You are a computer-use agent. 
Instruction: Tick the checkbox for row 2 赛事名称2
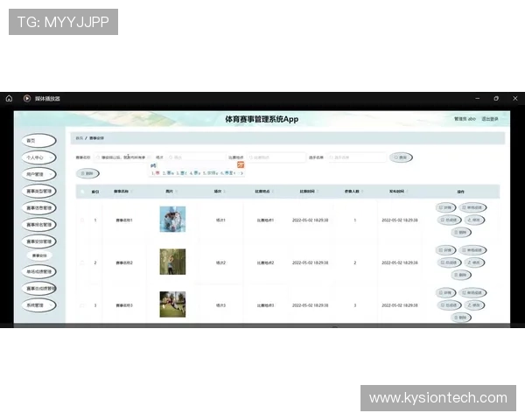82,262
